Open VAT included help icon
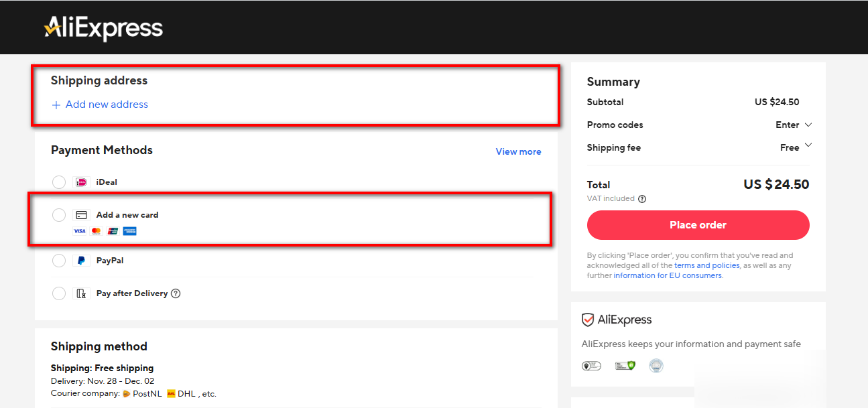This screenshot has height=408, width=868. 642,199
